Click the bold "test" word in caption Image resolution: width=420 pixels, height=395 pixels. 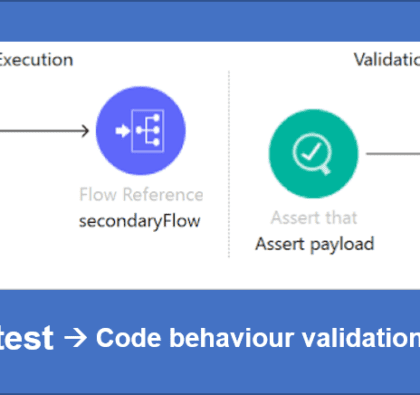pyautogui.click(x=26, y=338)
